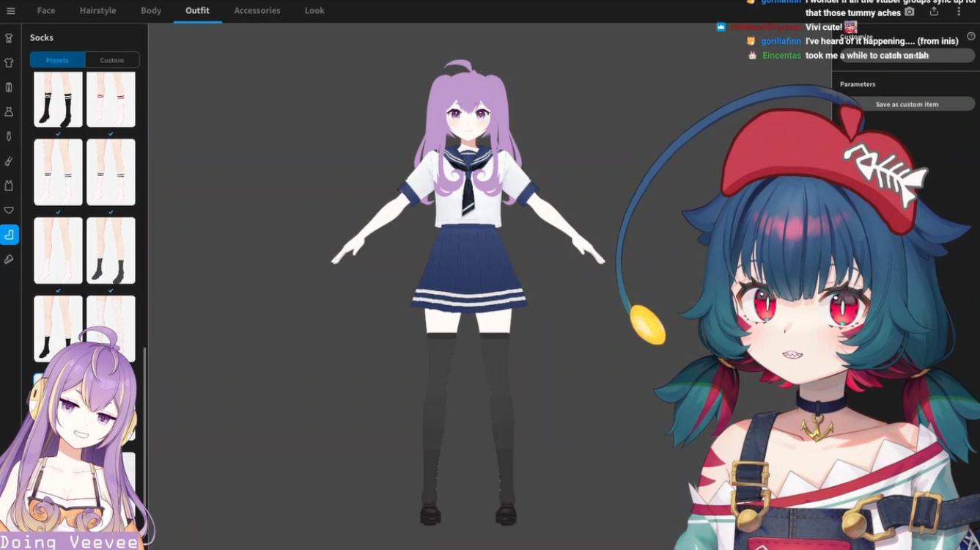Choose plain white ankle socks preset

[x=58, y=250]
